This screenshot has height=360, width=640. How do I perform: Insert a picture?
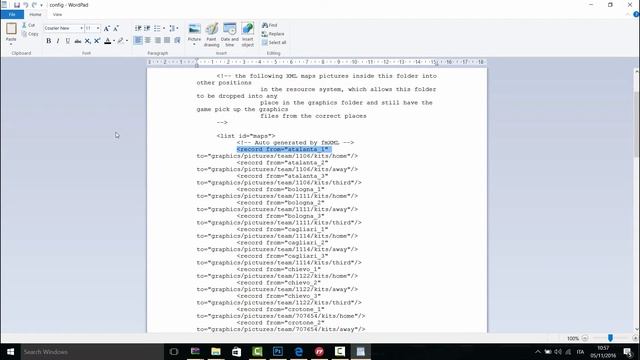click(194, 29)
